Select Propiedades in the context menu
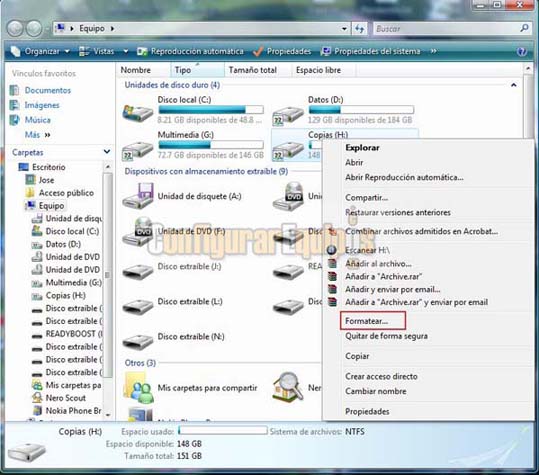This screenshot has height=475, width=539. [x=367, y=411]
